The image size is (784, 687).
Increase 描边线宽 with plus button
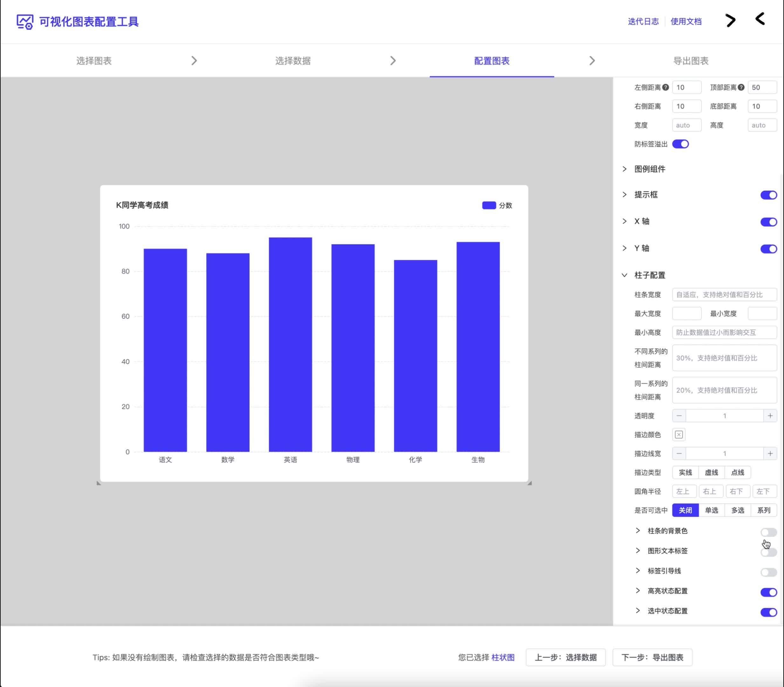pyautogui.click(x=770, y=454)
